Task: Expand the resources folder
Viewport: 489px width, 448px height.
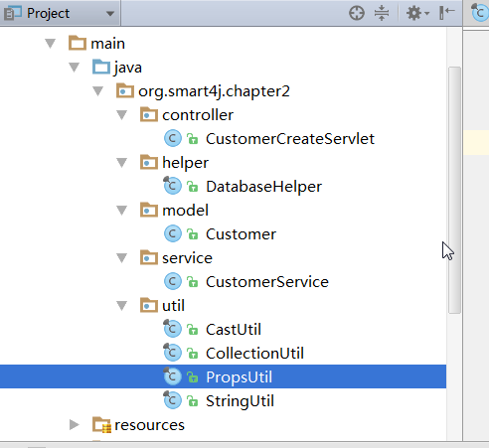Action: click(75, 425)
